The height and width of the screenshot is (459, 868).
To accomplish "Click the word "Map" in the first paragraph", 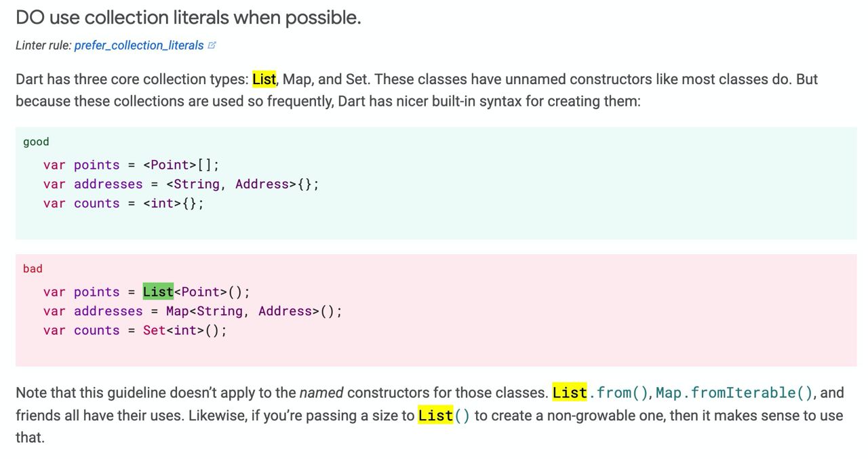I will (x=297, y=79).
